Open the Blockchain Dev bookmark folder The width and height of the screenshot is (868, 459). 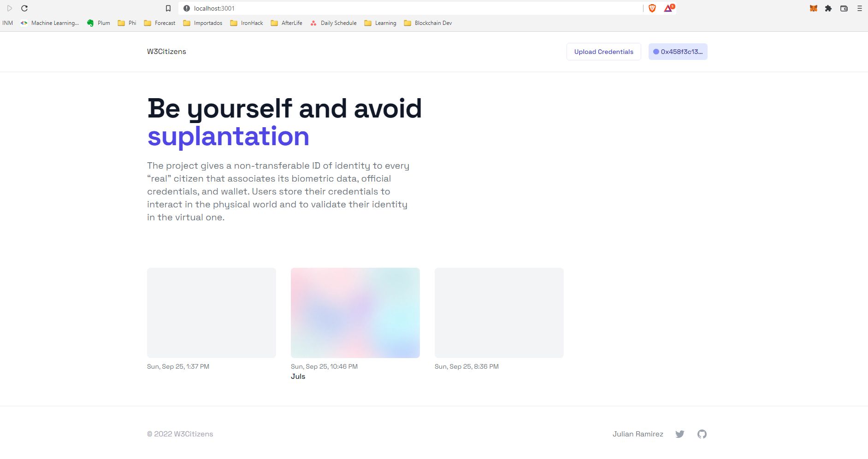coord(428,23)
